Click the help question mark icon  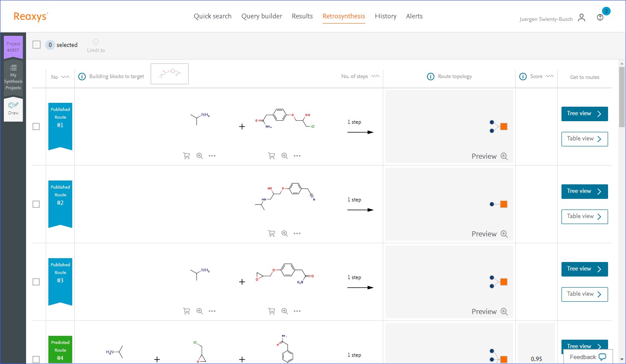pyautogui.click(x=600, y=17)
